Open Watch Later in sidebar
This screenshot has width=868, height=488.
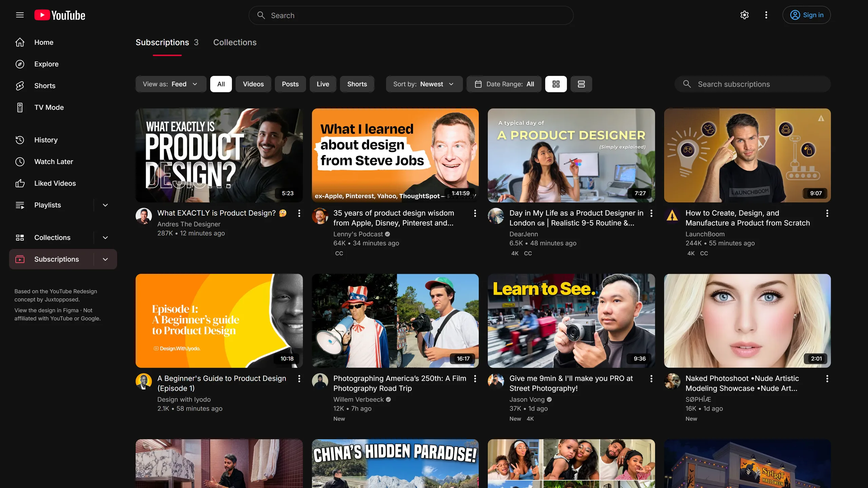click(54, 162)
